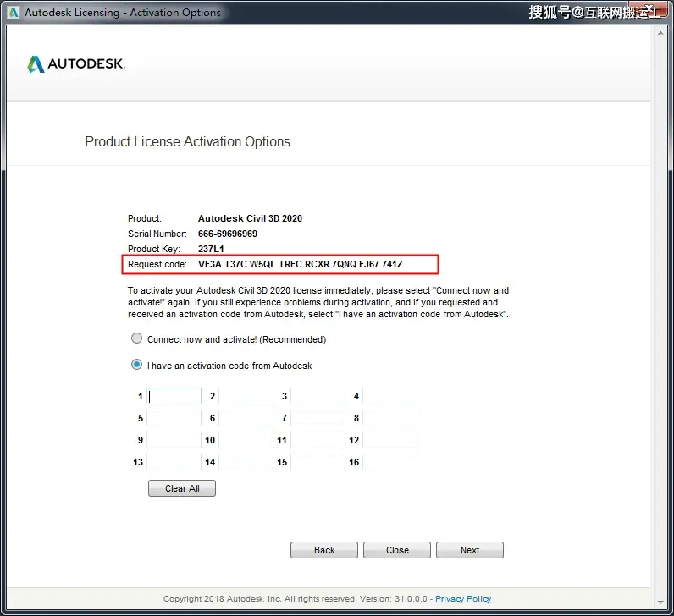The width and height of the screenshot is (674, 616).
Task: Click the Autodesk logo in header
Action: pyautogui.click(x=76, y=64)
